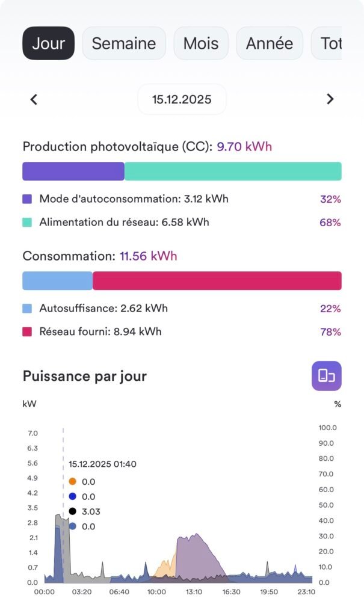Tap the orange dot in chart tooltip

[x=73, y=481]
